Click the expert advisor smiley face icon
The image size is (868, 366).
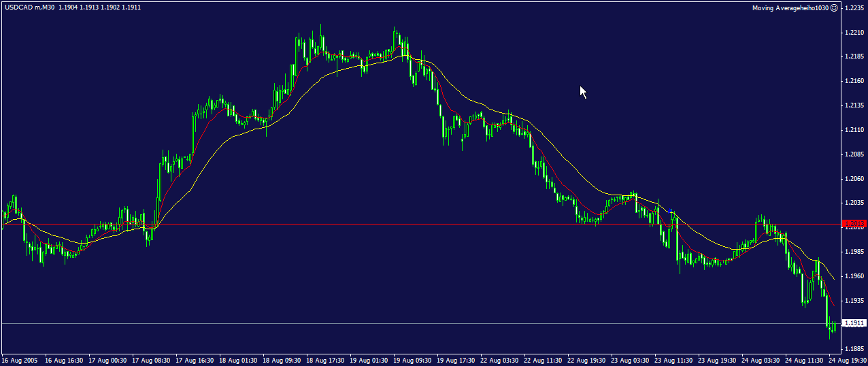[834, 8]
